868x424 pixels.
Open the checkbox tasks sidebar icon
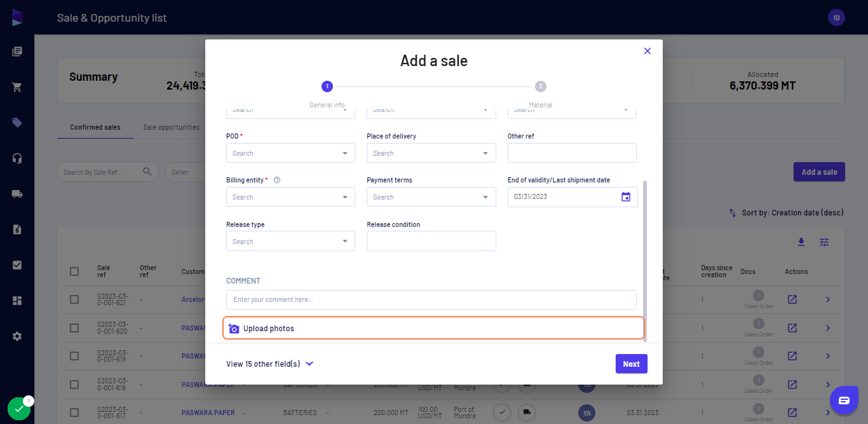pos(17,265)
